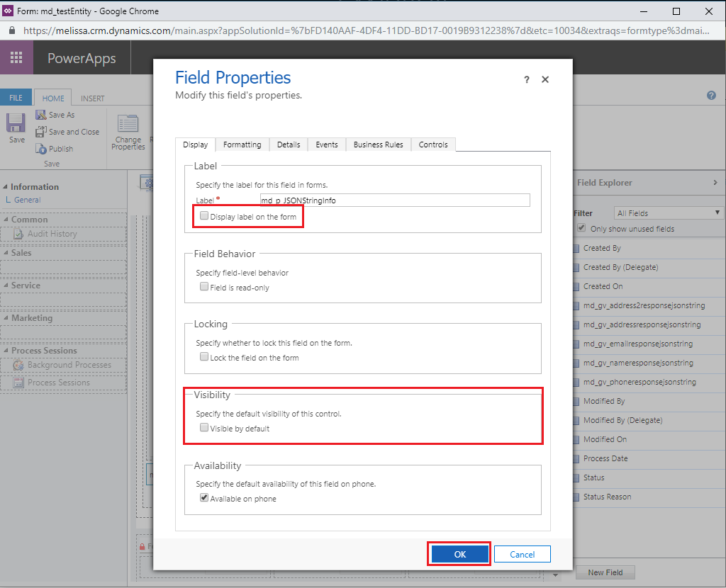The width and height of the screenshot is (726, 588).
Task: Click the blue help icon near ribbon
Action: pos(711,96)
